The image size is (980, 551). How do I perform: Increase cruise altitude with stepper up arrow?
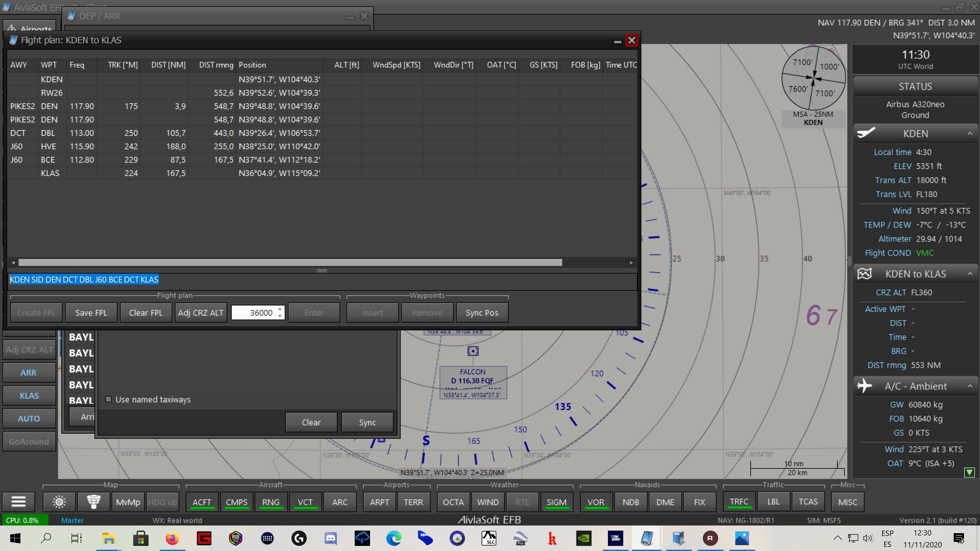(x=280, y=309)
